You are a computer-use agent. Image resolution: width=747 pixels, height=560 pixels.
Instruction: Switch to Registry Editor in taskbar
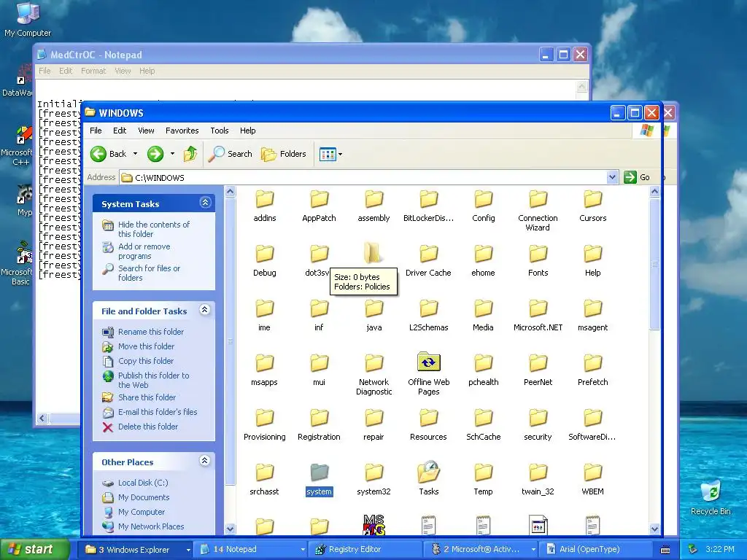point(365,550)
